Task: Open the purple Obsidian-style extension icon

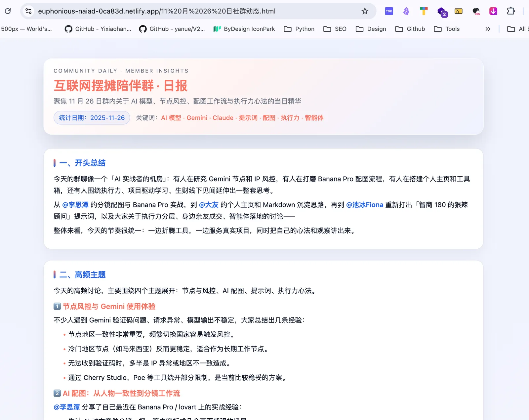Action: tap(406, 11)
